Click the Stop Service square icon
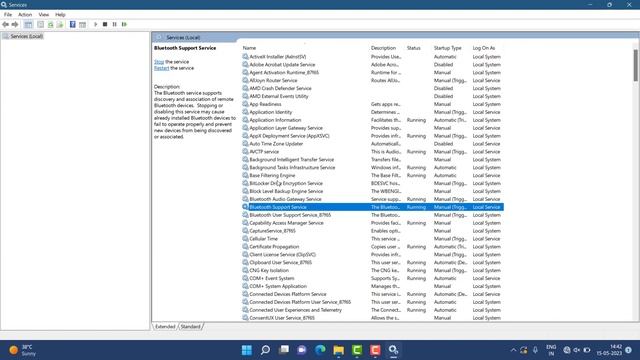The image size is (640, 360). point(105,24)
